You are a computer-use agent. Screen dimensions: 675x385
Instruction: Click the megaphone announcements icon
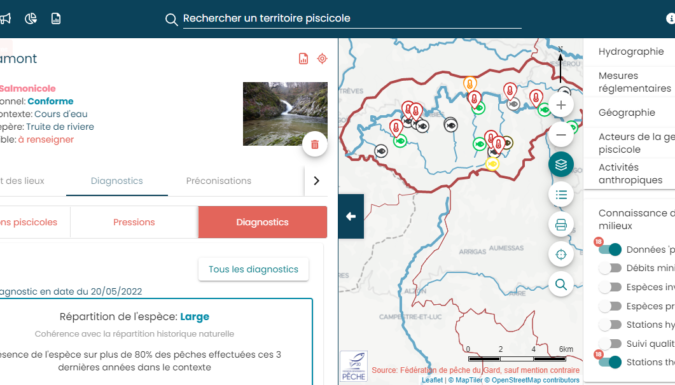5,19
